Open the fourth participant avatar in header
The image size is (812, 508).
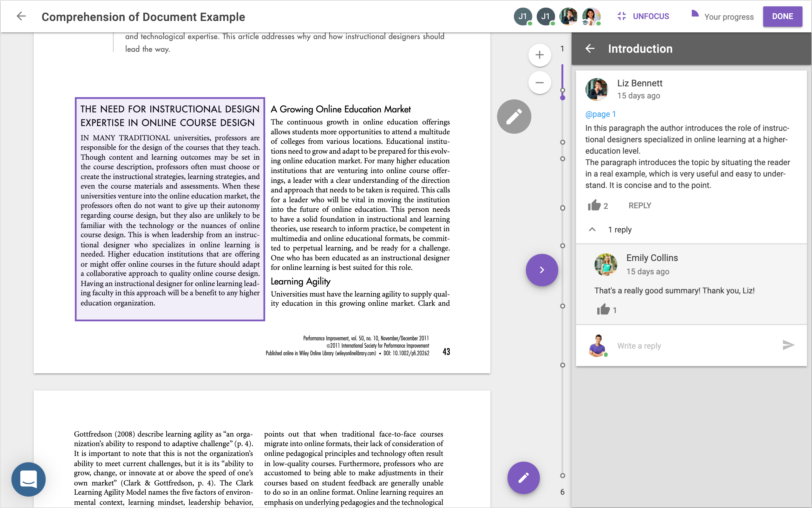tap(591, 16)
